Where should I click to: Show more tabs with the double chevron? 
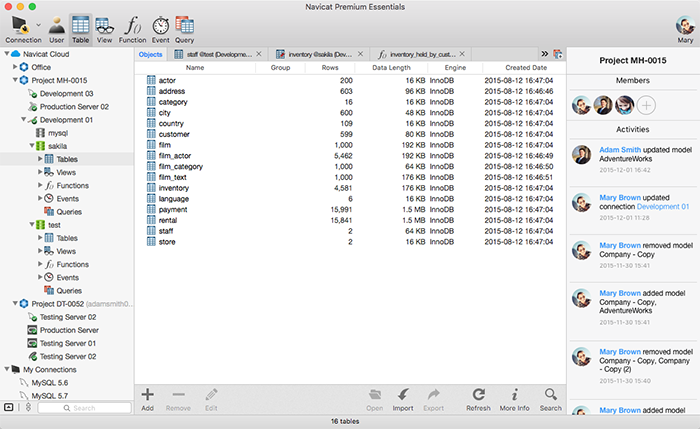pyautogui.click(x=545, y=54)
